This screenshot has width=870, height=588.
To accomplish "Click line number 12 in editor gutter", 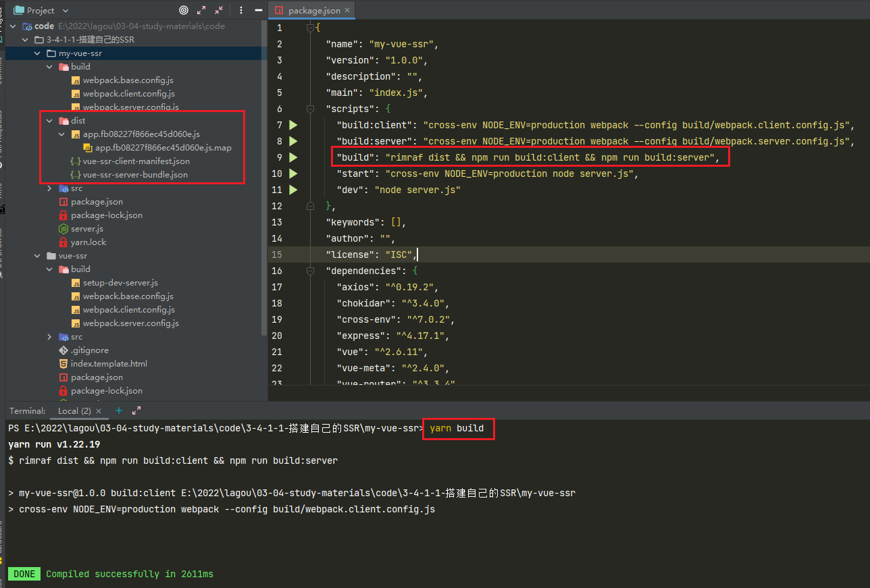I will click(276, 206).
